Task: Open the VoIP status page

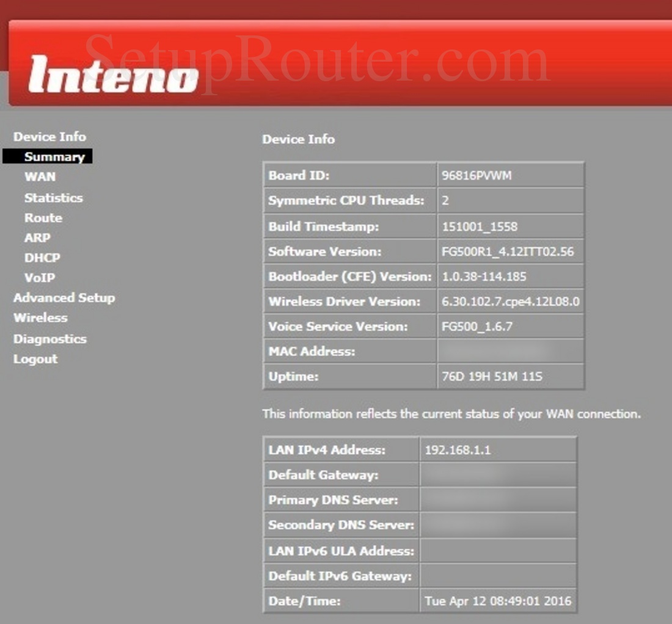Action: 38,278
